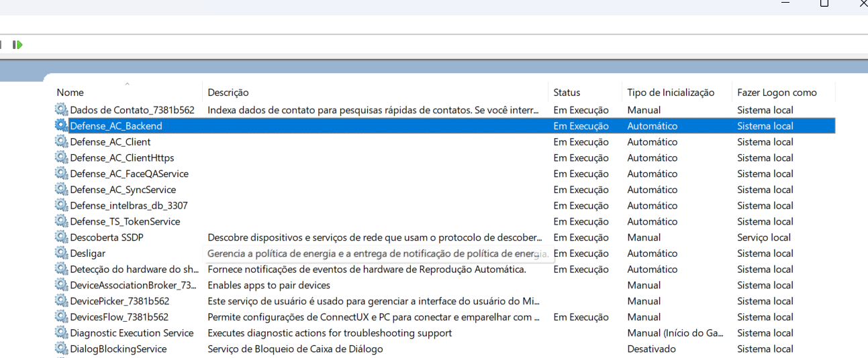Highlight the Defense_AC_SyncService service name

point(123,190)
